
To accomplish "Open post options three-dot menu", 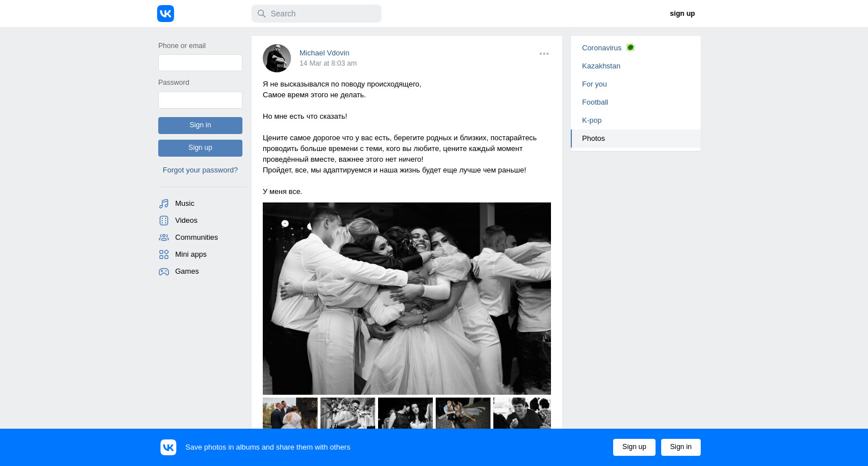I will (544, 54).
